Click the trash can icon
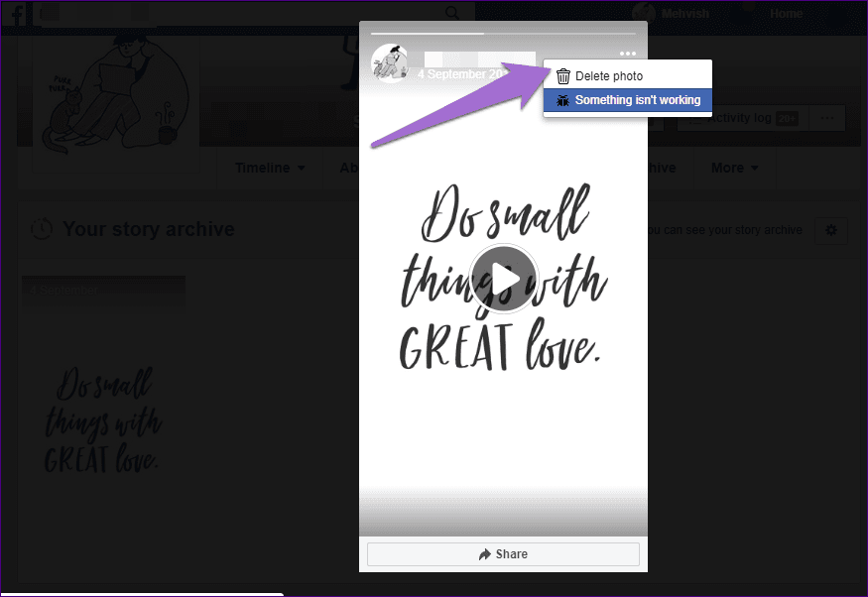 click(563, 75)
